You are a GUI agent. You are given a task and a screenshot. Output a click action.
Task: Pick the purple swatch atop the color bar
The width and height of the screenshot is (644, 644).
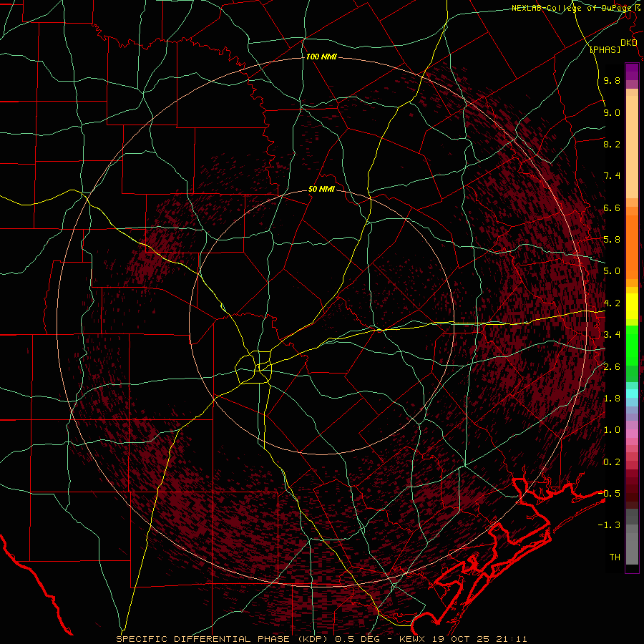632,72
